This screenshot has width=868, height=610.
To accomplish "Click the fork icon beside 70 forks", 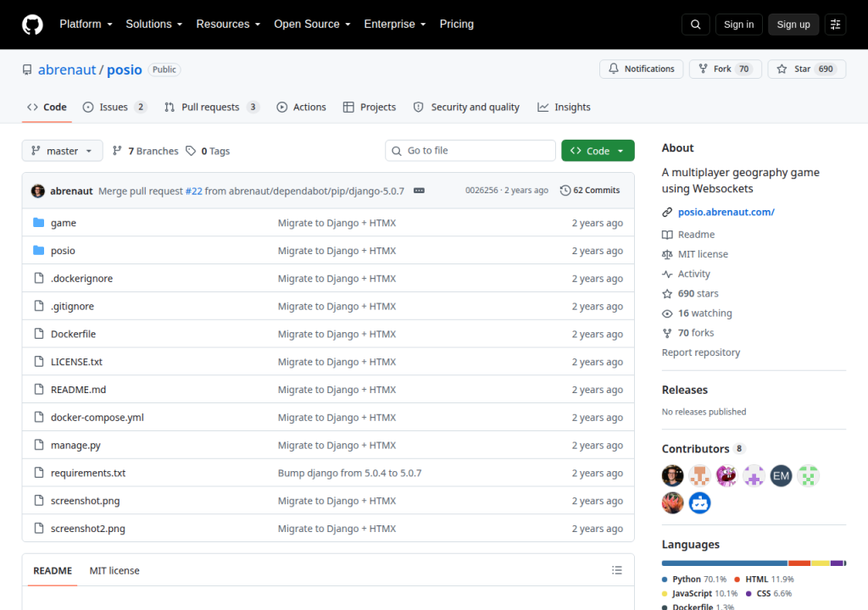I will click(667, 333).
